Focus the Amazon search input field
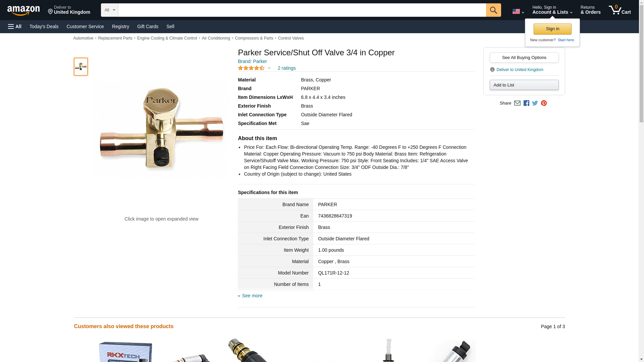This screenshot has height=362, width=644. [x=302, y=10]
